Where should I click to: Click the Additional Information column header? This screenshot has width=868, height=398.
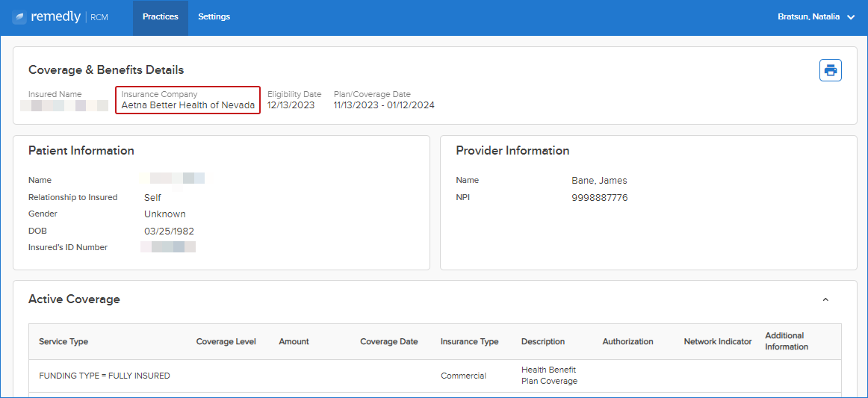coord(787,341)
